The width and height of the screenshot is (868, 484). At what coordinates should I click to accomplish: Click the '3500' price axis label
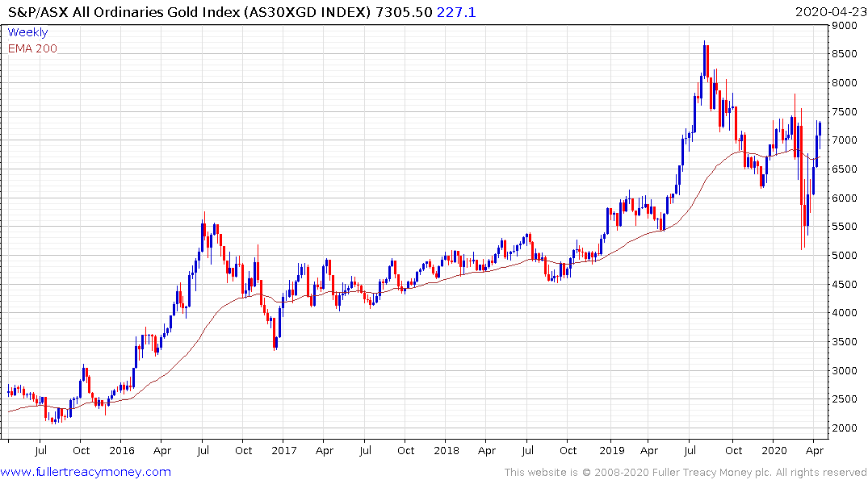point(845,342)
